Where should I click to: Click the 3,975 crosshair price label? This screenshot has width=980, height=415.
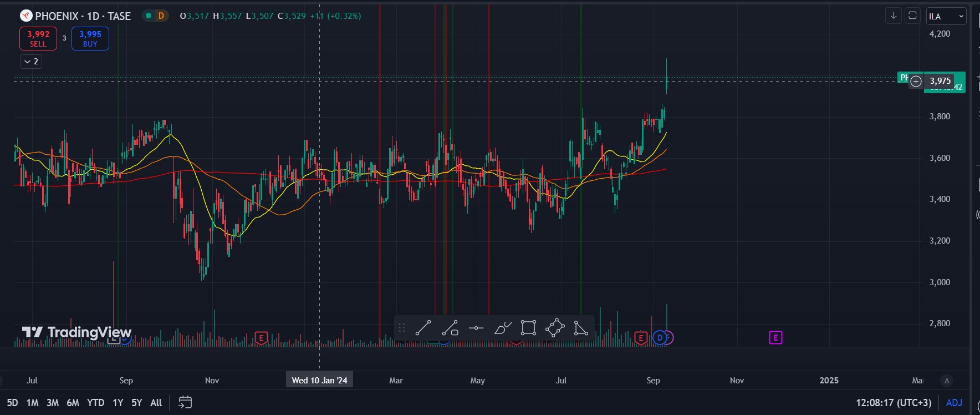(x=941, y=81)
